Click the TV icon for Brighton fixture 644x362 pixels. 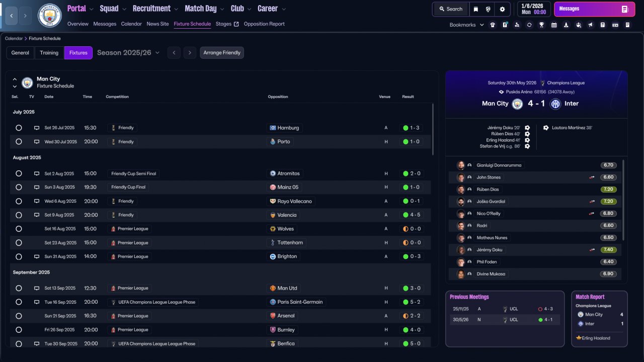pos(37,256)
